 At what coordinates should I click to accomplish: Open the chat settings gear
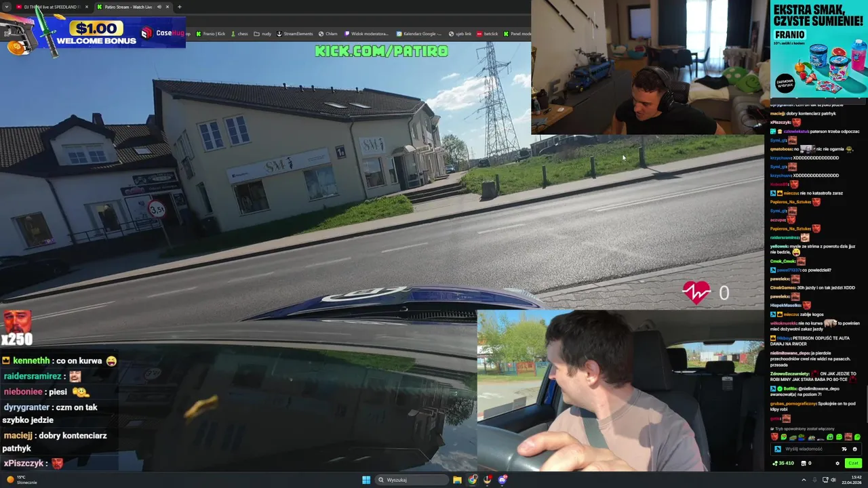837,463
